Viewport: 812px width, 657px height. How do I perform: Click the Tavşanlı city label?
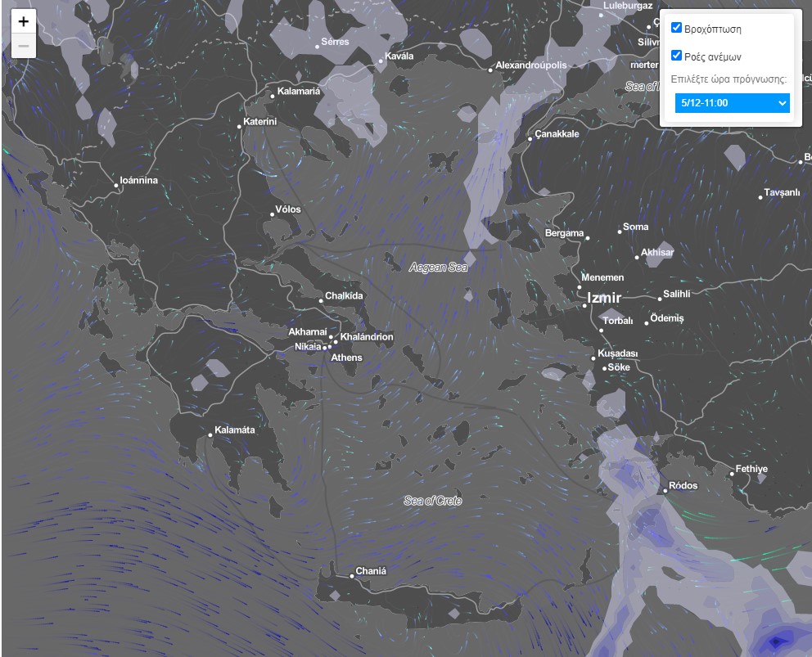[782, 192]
